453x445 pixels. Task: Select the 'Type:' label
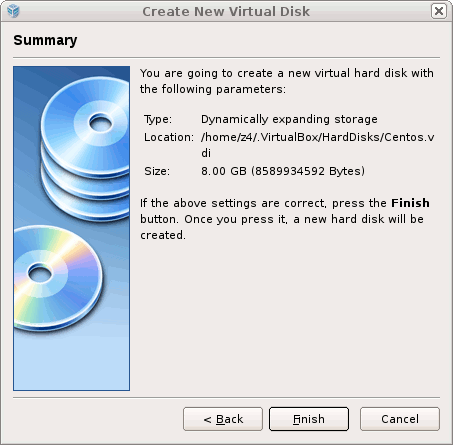(158, 119)
